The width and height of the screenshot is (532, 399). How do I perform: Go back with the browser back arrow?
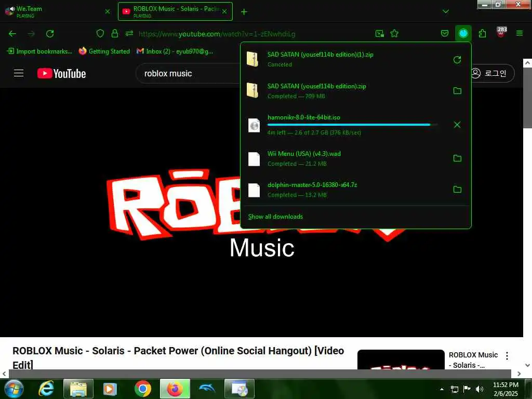12,34
